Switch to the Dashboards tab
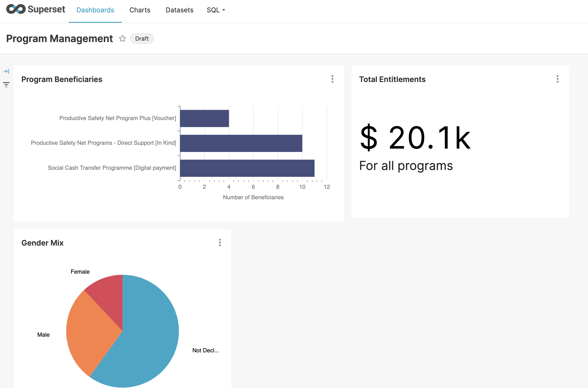This screenshot has height=388, width=588. click(95, 10)
